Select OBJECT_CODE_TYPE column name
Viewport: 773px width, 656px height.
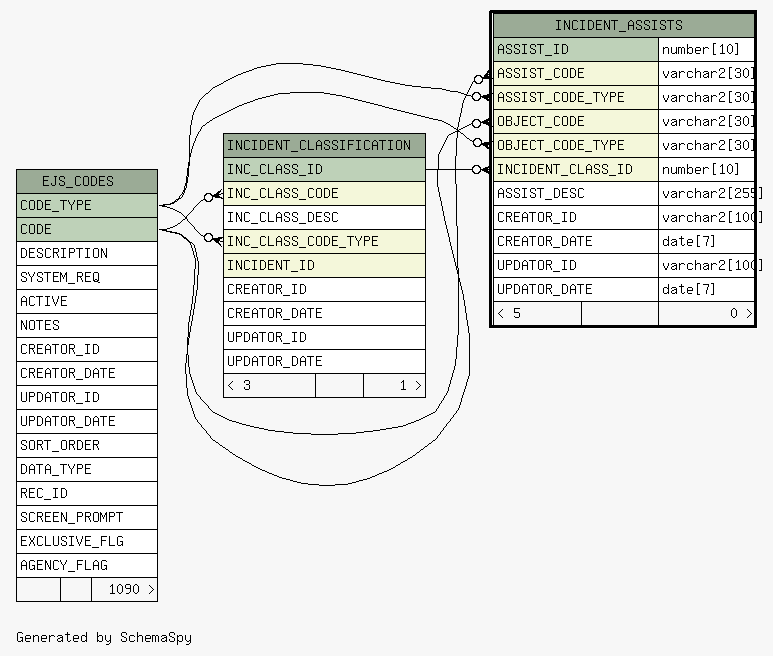point(576,145)
